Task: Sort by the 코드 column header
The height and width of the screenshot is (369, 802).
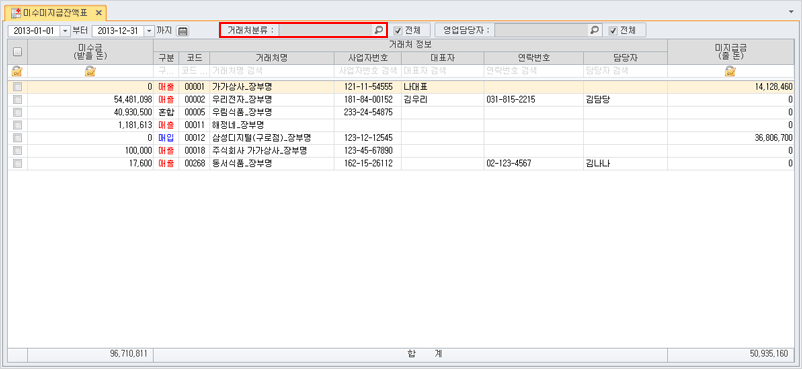Action: pos(194,58)
